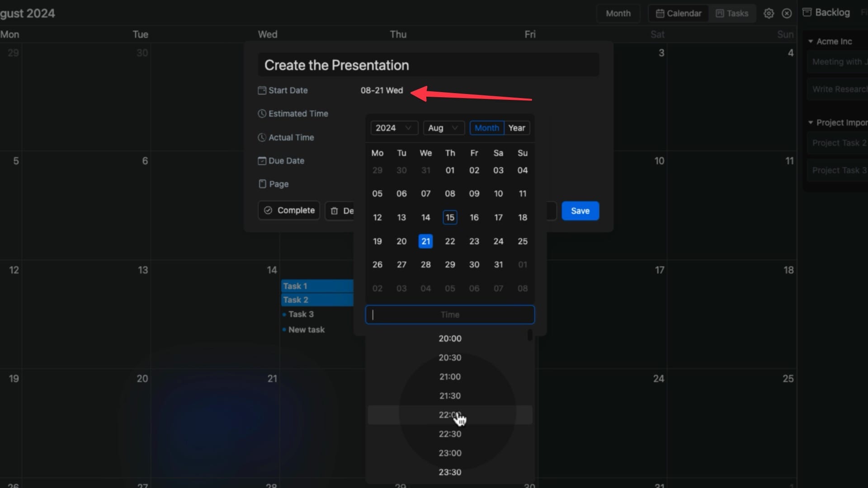
Task: Click the calendar icon next to Due Date
Action: 261,160
